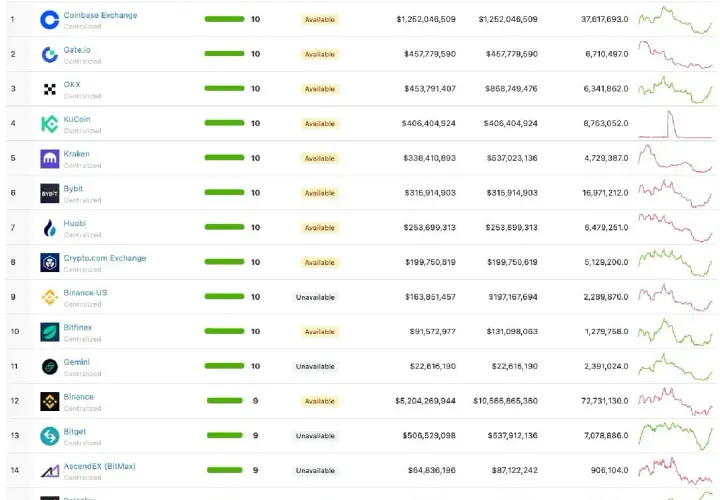Open the AscendEX (BitMax) link
This screenshot has width=720, height=500.
pos(100,466)
